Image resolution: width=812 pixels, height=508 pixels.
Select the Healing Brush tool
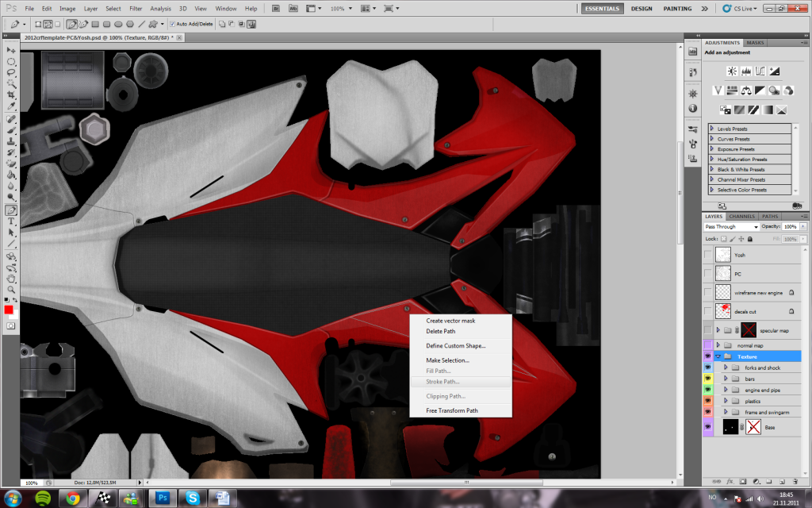(x=11, y=119)
